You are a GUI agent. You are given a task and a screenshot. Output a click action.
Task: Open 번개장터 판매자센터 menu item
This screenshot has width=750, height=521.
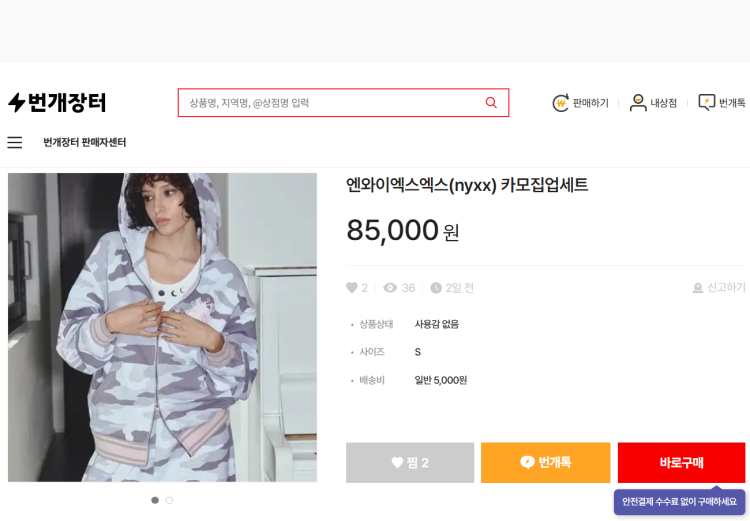[85, 143]
